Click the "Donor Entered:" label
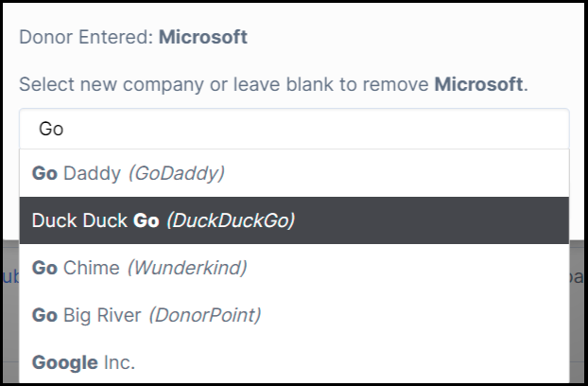 (x=86, y=38)
